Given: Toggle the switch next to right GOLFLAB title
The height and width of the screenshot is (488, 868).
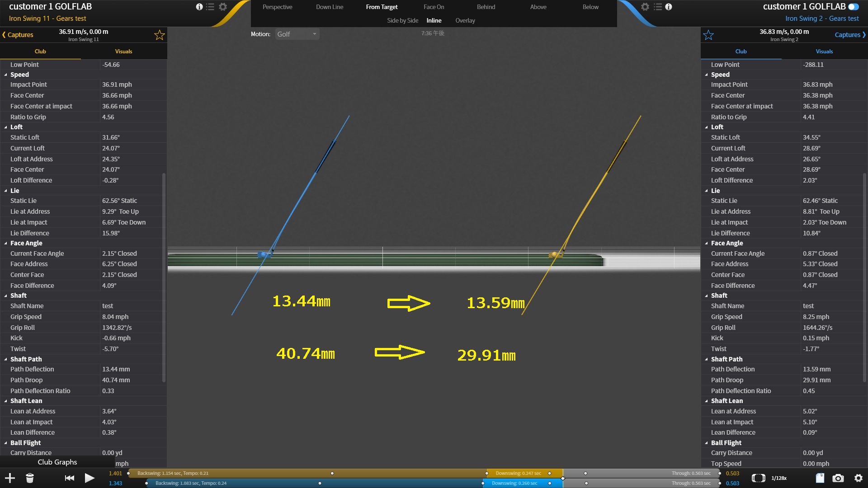Looking at the screenshot, I should [854, 7].
